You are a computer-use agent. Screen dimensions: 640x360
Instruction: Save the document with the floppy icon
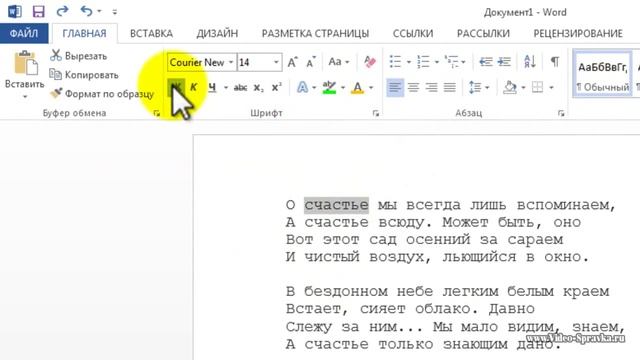pyautogui.click(x=38, y=11)
